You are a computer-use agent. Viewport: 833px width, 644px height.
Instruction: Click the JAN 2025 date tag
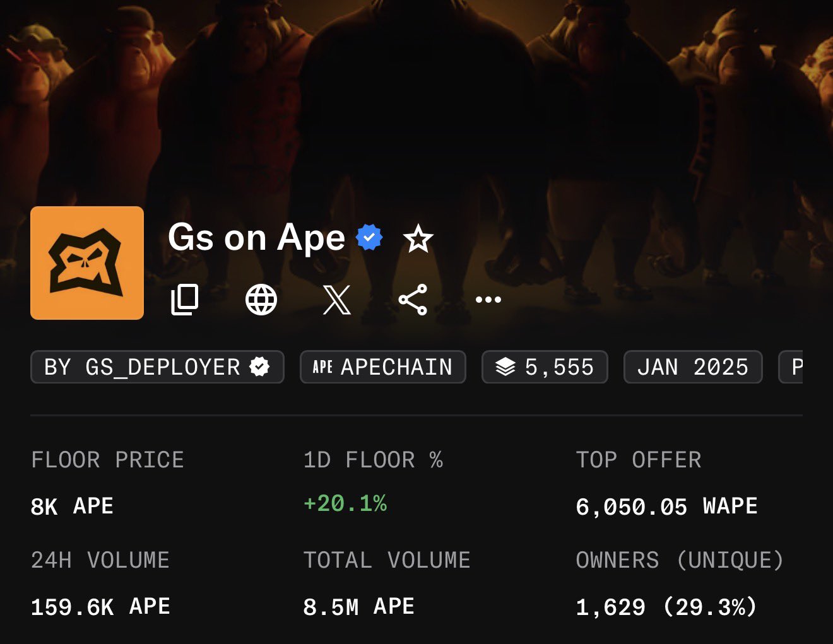pos(693,367)
